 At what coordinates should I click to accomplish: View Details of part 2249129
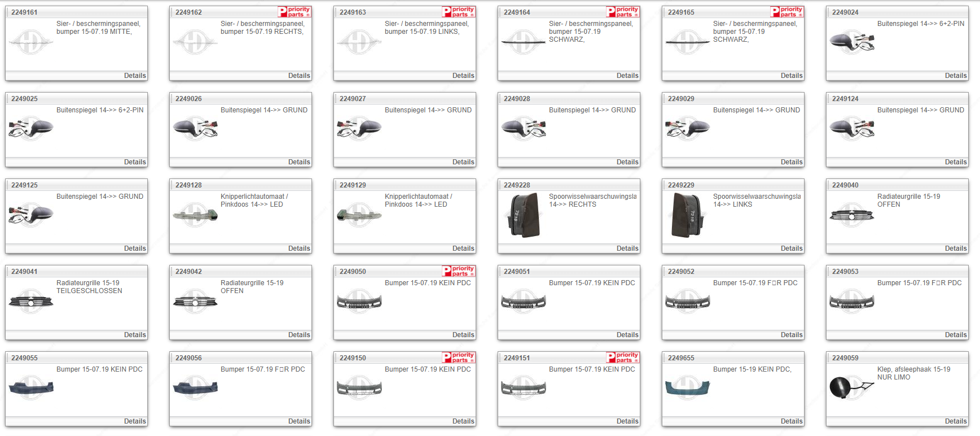463,248
